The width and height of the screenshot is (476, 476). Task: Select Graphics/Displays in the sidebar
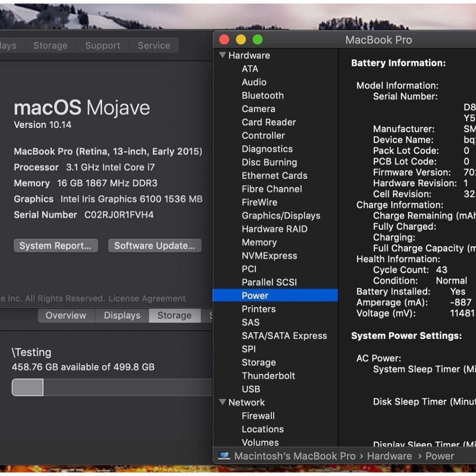point(281,216)
